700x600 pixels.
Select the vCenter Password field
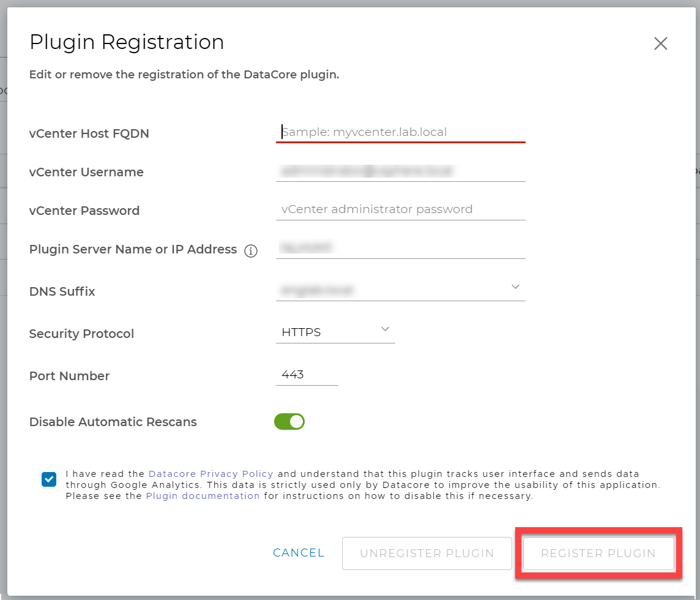pyautogui.click(x=400, y=209)
